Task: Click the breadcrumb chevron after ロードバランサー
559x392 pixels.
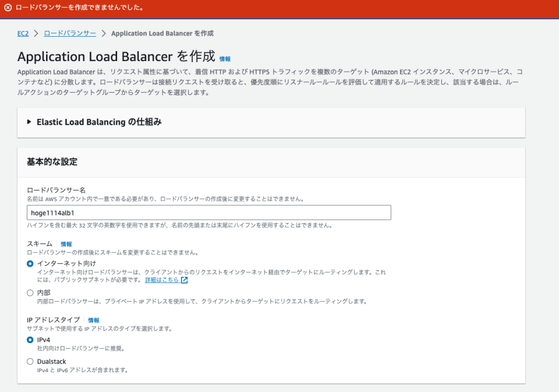Action: coord(104,34)
